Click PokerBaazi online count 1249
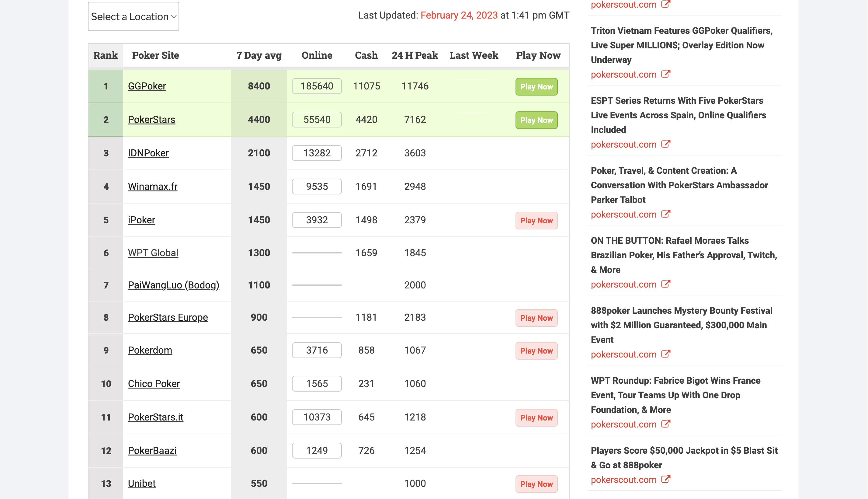This screenshot has width=868, height=499. [x=317, y=451]
